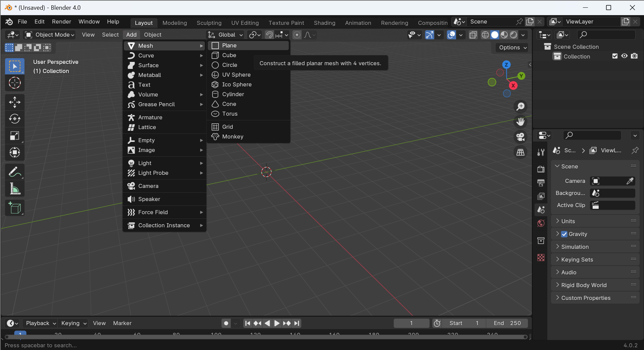Open the World properties tab
644x350 pixels.
click(541, 223)
